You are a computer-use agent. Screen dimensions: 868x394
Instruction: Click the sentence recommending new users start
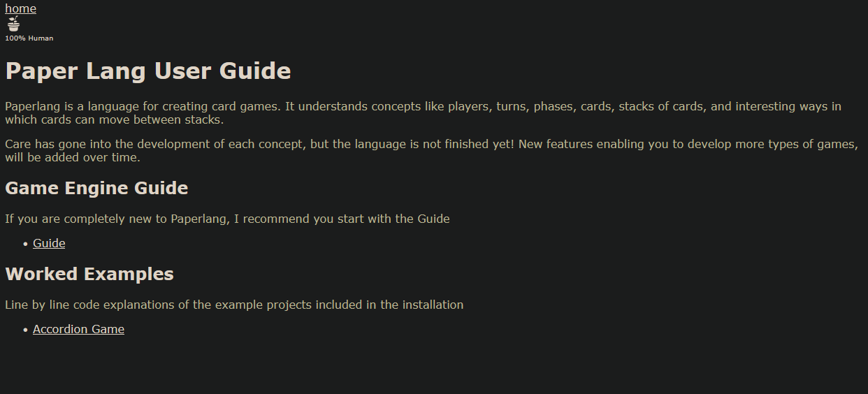(x=227, y=219)
